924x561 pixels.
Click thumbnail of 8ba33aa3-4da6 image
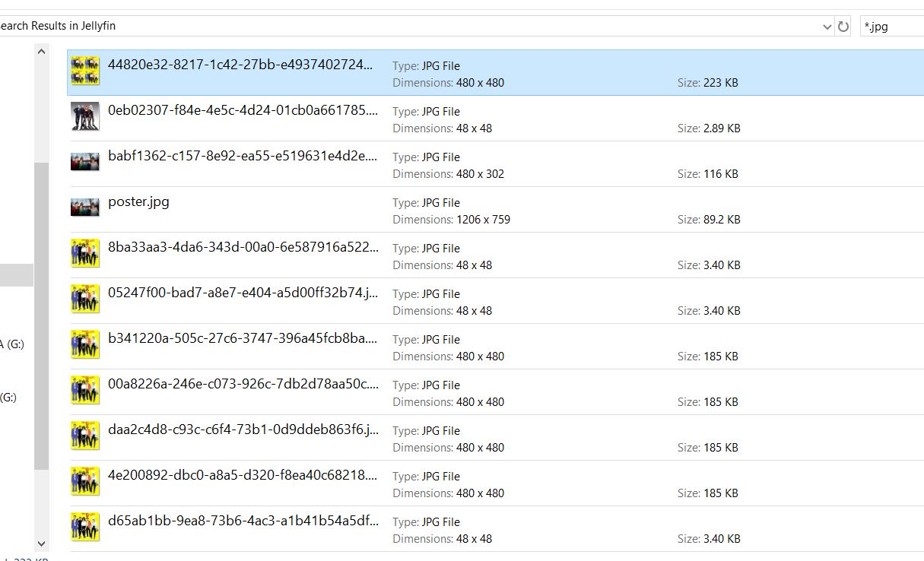click(x=85, y=253)
